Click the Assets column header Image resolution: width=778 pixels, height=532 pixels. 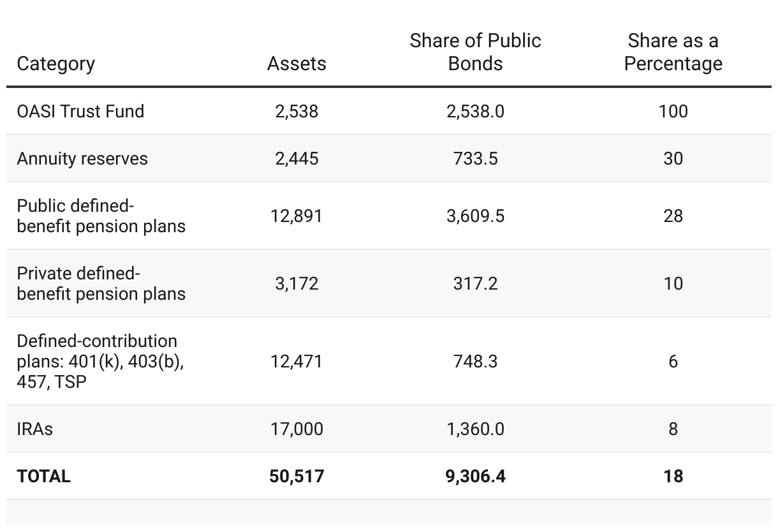point(297,64)
